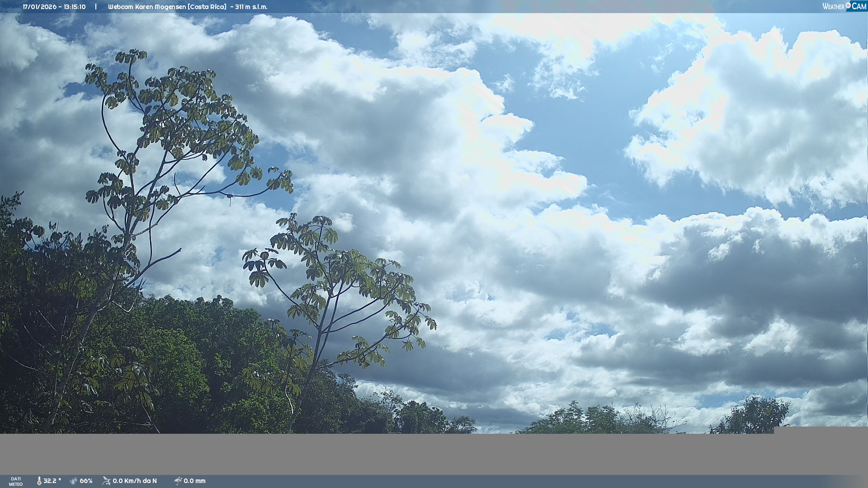Click the rain umbrella icon

pos(178,481)
